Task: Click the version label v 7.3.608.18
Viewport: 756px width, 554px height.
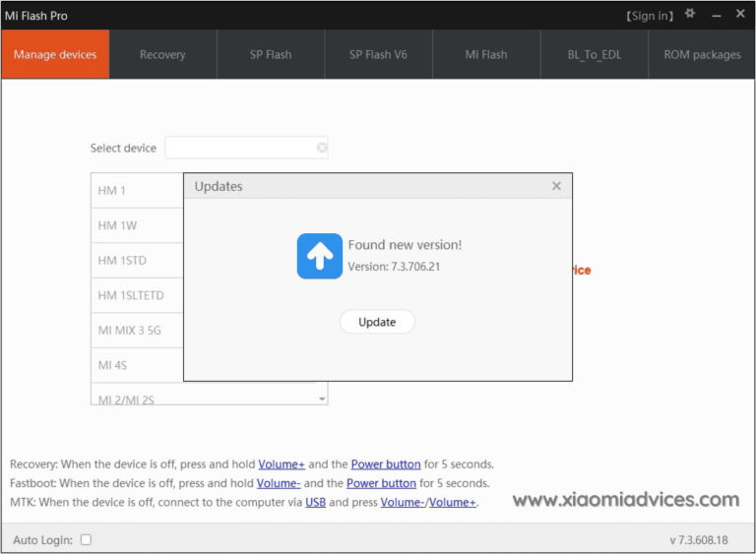Action: [x=699, y=540]
